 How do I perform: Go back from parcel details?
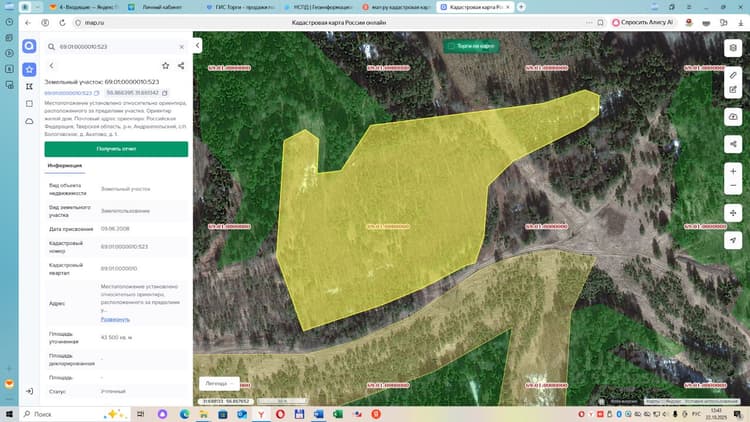click(x=52, y=66)
